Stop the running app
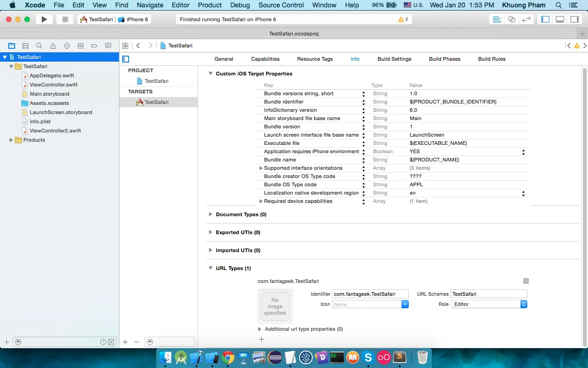Viewport: 588px width, 368px height. (x=65, y=19)
